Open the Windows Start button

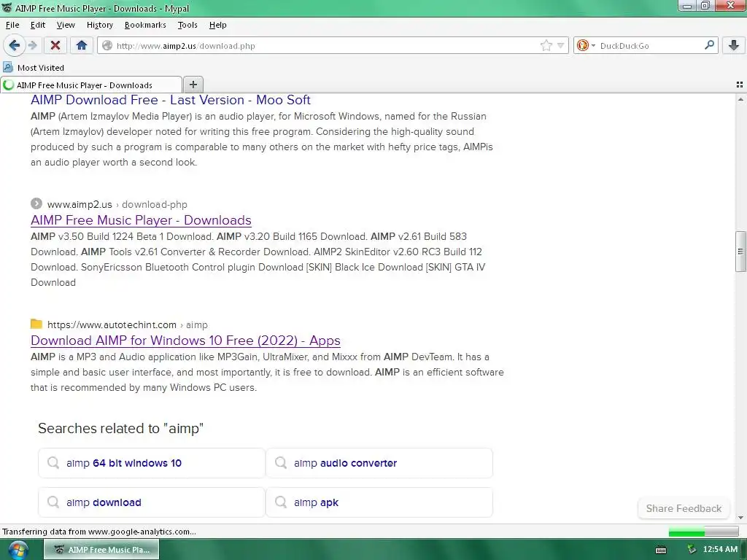tap(17, 550)
